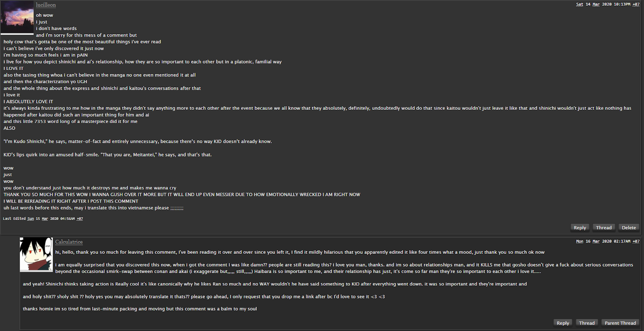Click '+07' timezone beside 04:56AM
644x331 pixels.
(x=80, y=219)
